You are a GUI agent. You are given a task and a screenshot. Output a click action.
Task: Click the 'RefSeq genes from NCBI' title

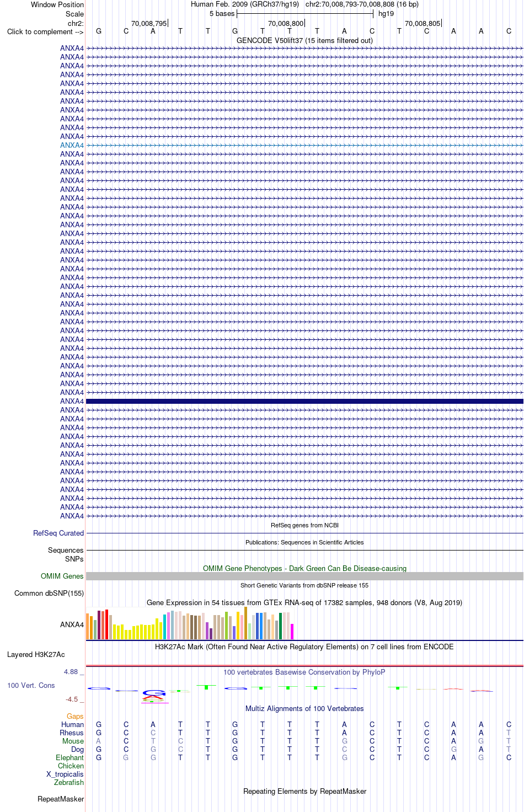tap(304, 525)
